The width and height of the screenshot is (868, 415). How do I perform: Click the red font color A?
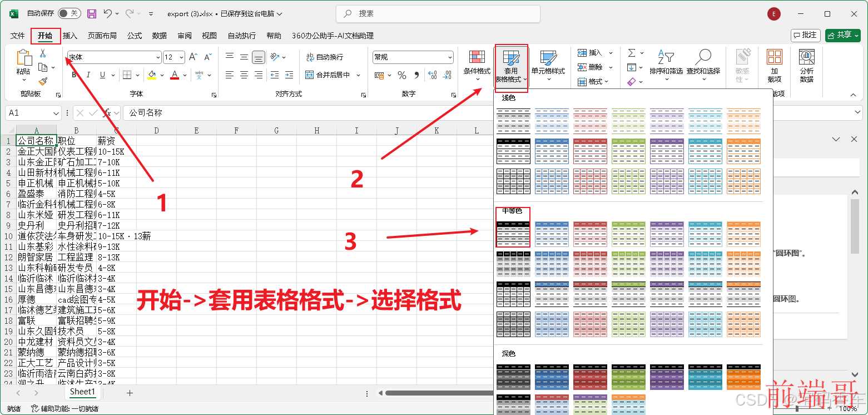click(x=175, y=75)
